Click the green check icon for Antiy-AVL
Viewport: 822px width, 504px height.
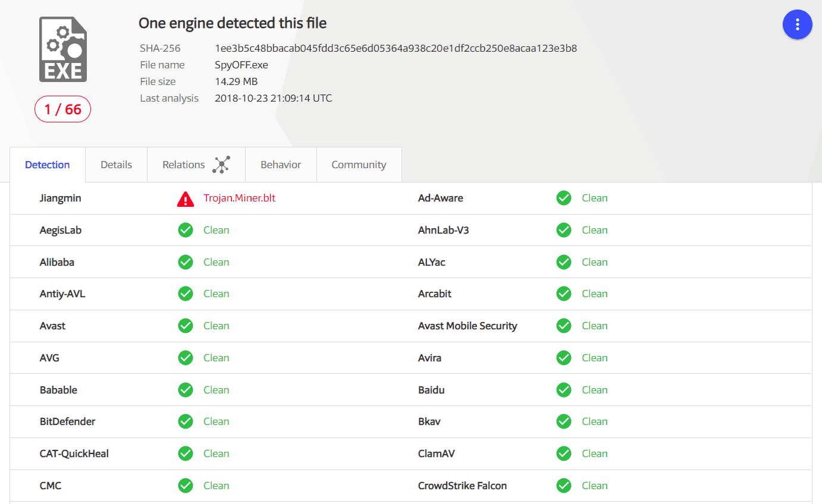(x=186, y=294)
